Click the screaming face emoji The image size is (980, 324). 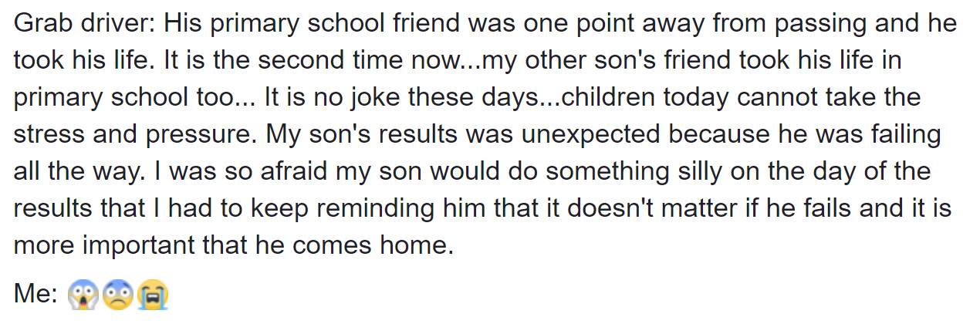tap(81, 294)
